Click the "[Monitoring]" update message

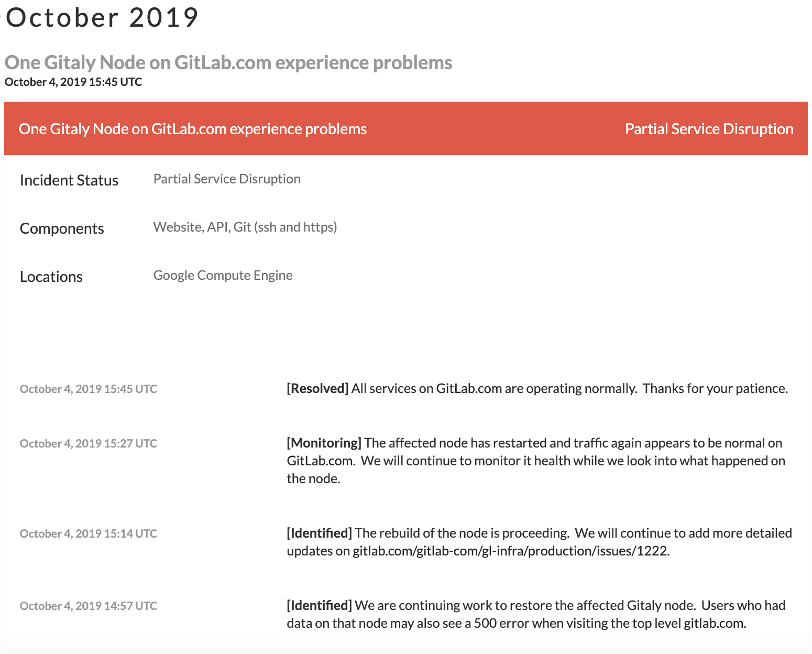click(534, 461)
